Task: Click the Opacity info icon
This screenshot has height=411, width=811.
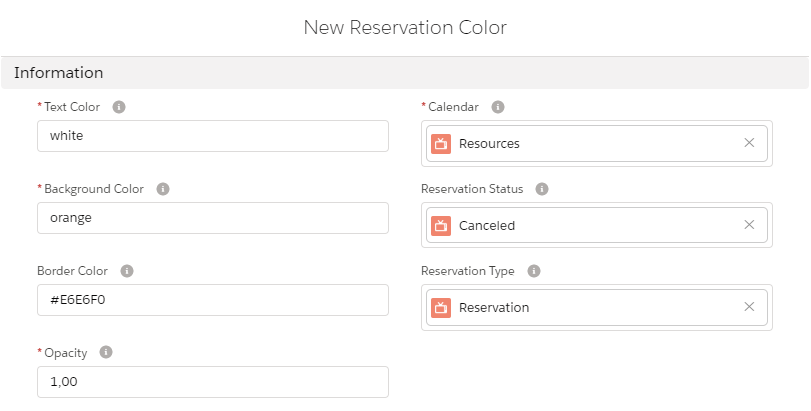Action: (106, 352)
